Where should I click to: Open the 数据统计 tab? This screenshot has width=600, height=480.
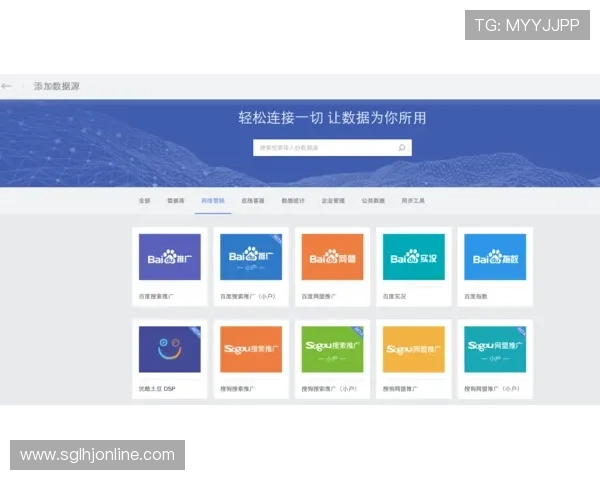tap(293, 201)
